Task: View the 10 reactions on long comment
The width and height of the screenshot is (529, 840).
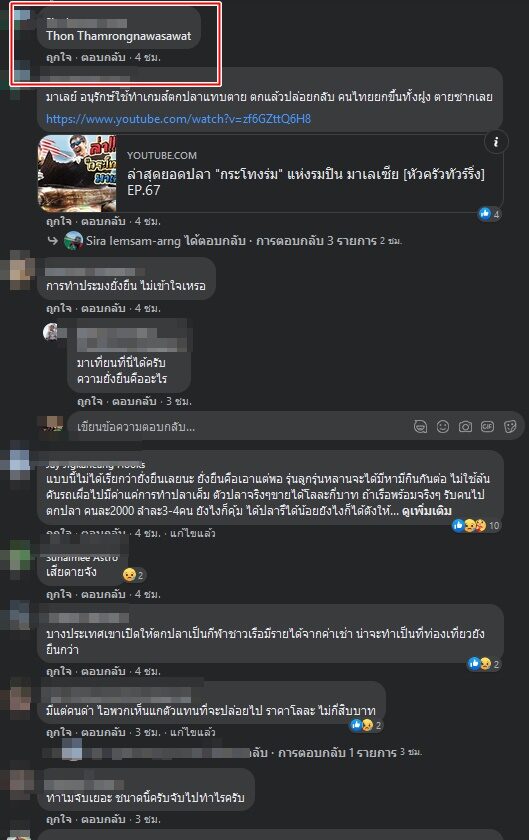Action: (476, 526)
